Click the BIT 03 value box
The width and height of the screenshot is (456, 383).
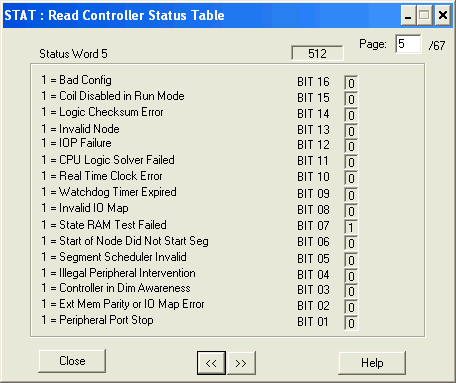351,291
